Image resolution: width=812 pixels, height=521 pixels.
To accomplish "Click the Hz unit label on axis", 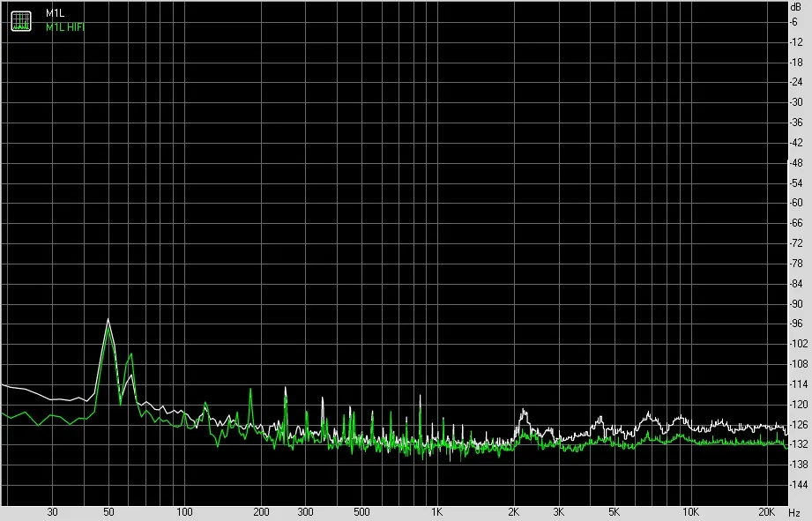I will pos(795,513).
